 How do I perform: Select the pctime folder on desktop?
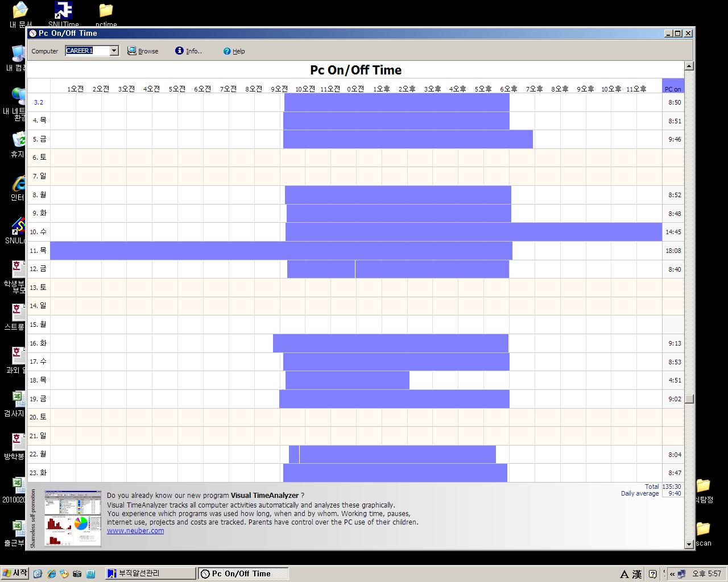(x=106, y=10)
